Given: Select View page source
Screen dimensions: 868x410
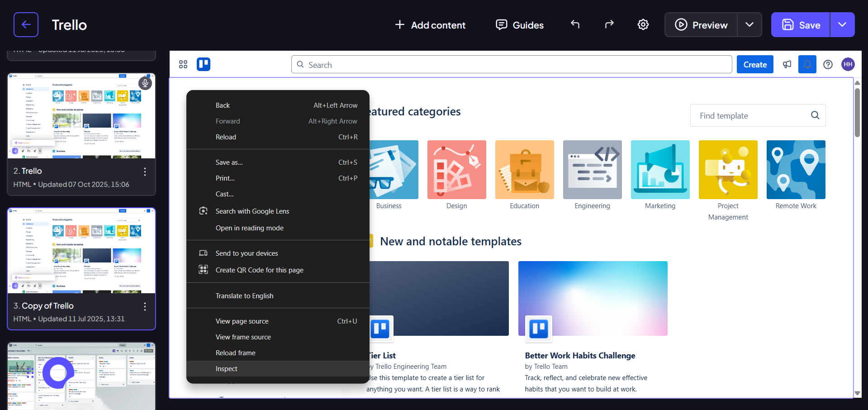Looking at the screenshot, I should point(278,321).
